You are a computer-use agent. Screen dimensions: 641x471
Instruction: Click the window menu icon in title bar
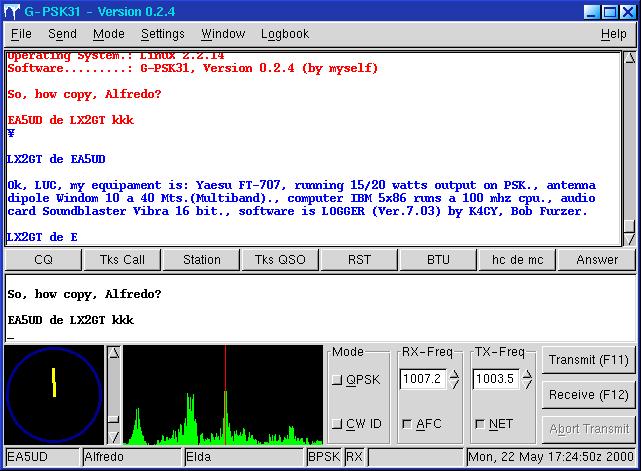12,11
